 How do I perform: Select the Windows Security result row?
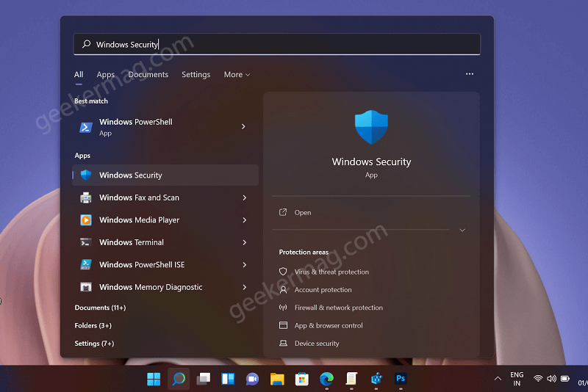tap(165, 175)
